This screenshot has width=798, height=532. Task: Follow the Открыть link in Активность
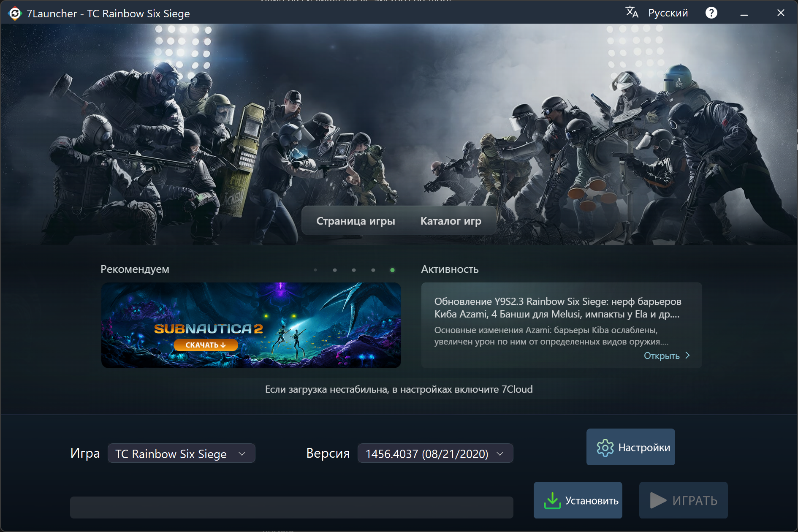(667, 356)
